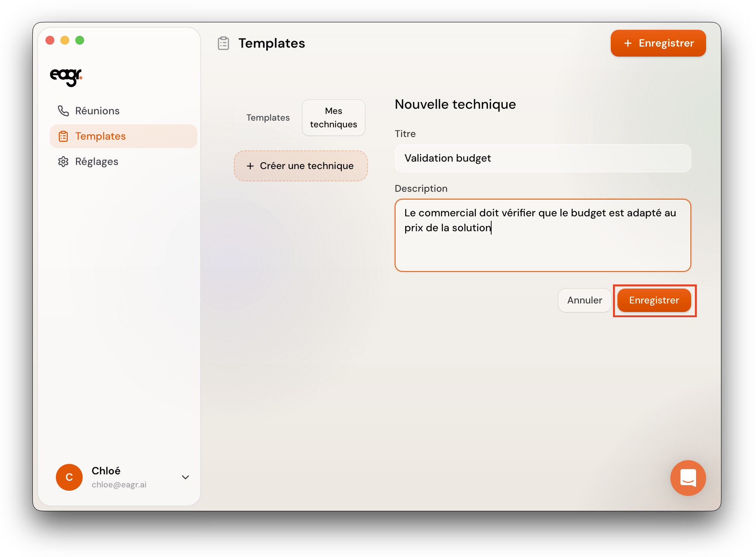Click the gear icon beside Réglages
This screenshot has height=557, width=756.
click(x=63, y=162)
